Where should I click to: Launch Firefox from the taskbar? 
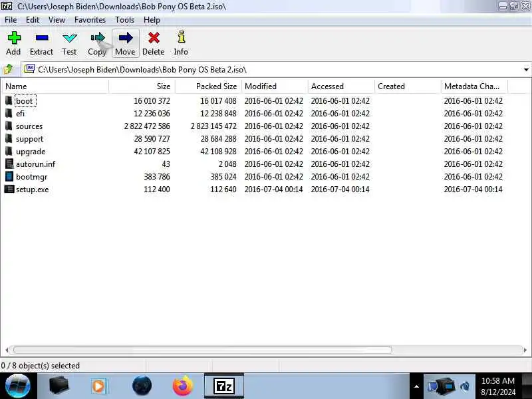click(182, 386)
